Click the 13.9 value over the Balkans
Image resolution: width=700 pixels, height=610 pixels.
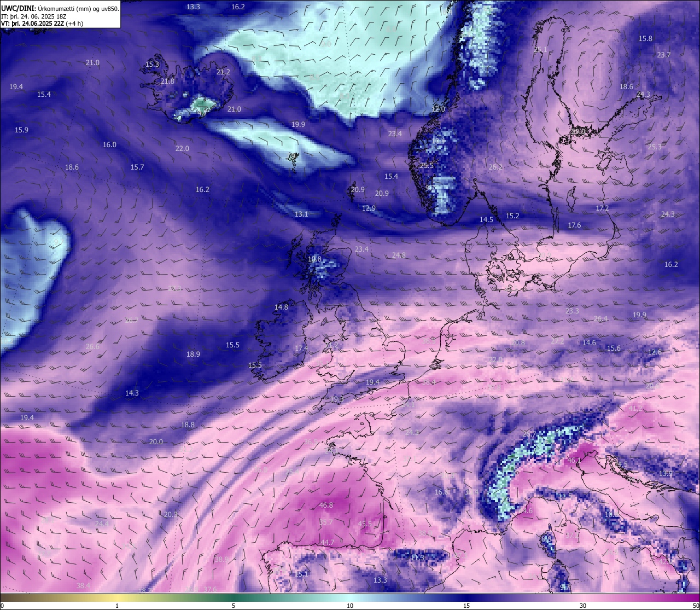pyautogui.click(x=666, y=474)
